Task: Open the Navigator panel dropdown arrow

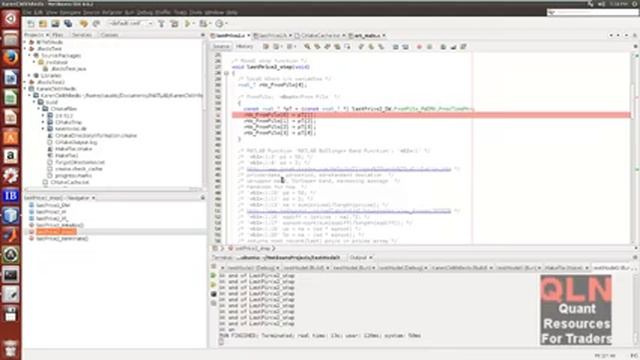Action: [x=93, y=198]
